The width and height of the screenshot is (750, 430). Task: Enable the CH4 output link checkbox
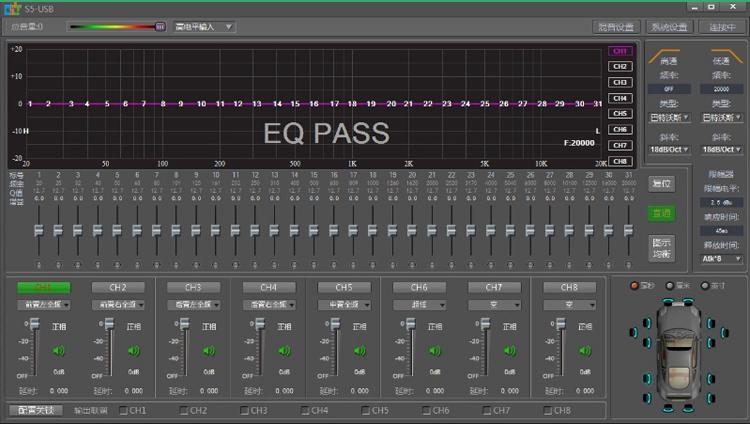pos(306,410)
